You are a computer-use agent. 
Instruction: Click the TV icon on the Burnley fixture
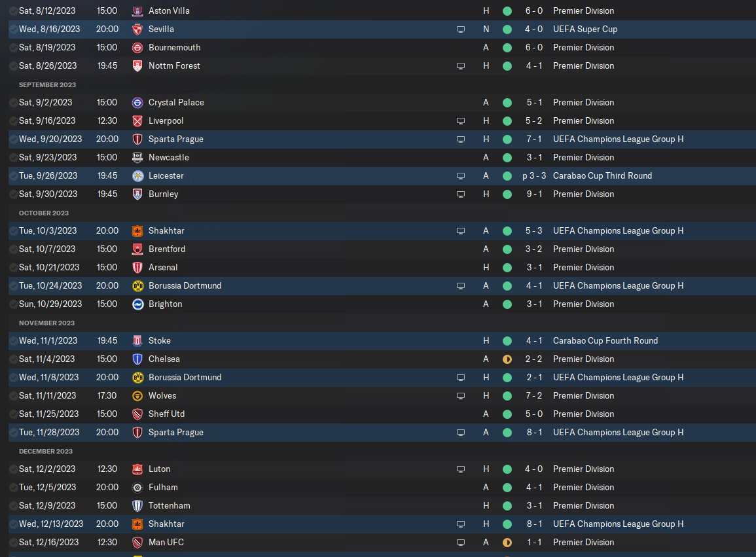click(460, 194)
